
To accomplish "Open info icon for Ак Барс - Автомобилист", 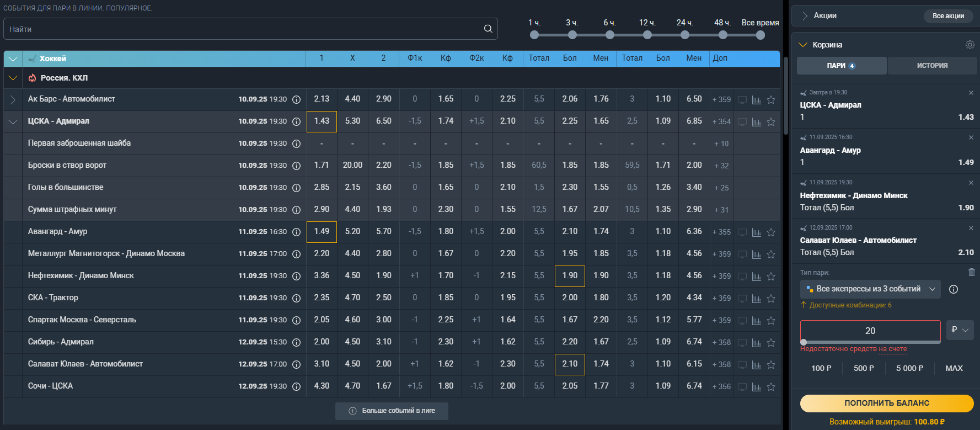I will (x=296, y=99).
